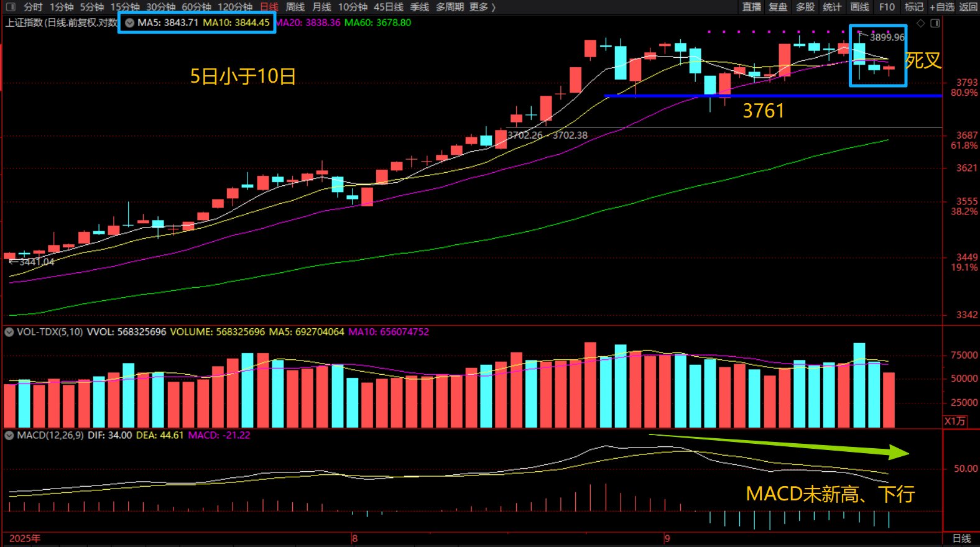Open 多股 multi-stock view
Viewport: 980px width, 547px height.
[x=805, y=7]
